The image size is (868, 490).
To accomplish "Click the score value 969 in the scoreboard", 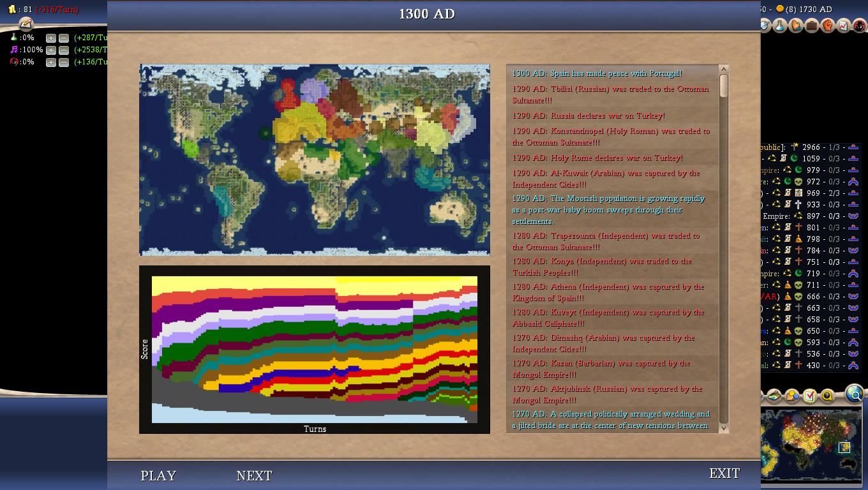I will point(813,193).
